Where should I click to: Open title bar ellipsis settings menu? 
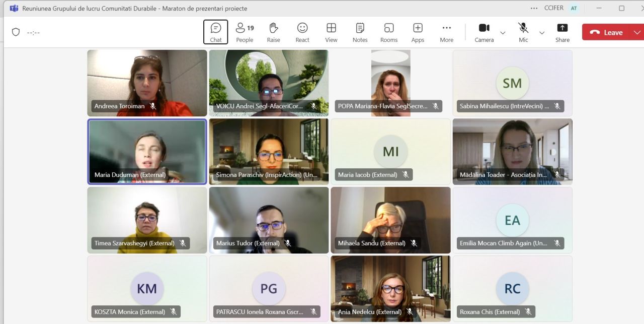pyautogui.click(x=534, y=8)
